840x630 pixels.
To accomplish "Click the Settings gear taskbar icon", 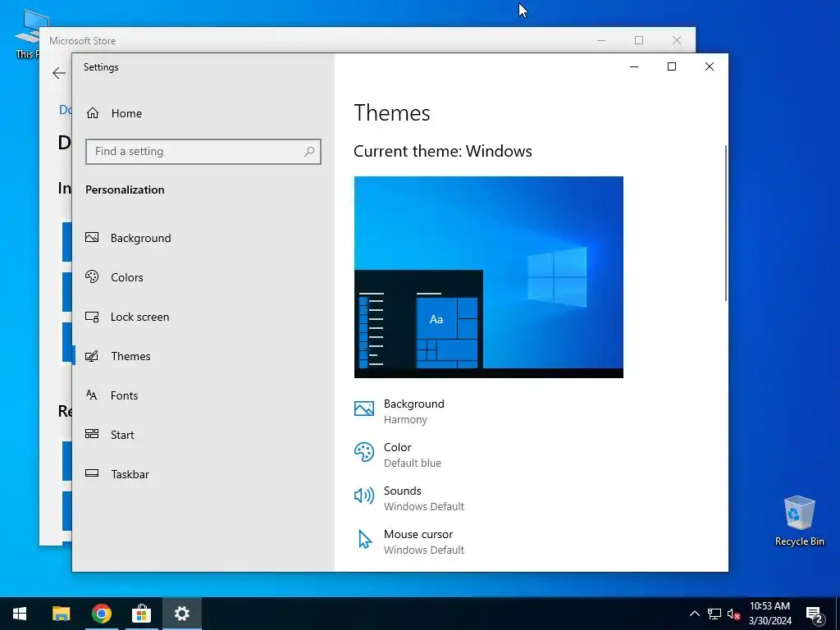I will [181, 614].
